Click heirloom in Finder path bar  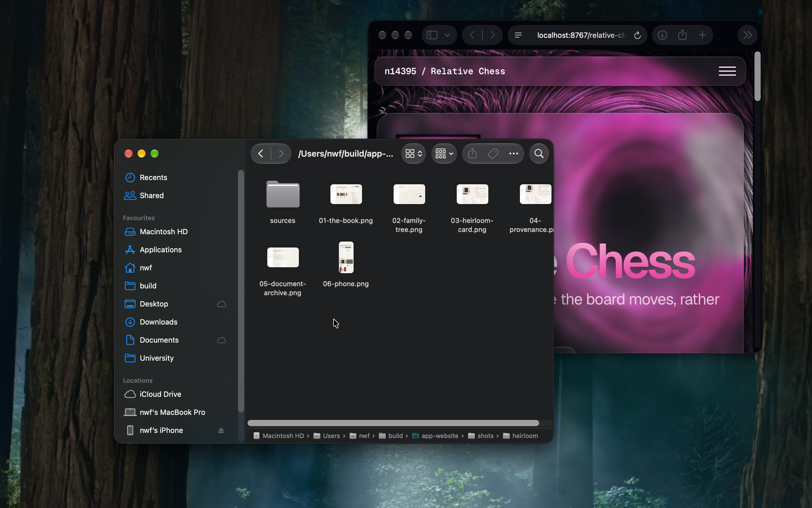point(520,436)
